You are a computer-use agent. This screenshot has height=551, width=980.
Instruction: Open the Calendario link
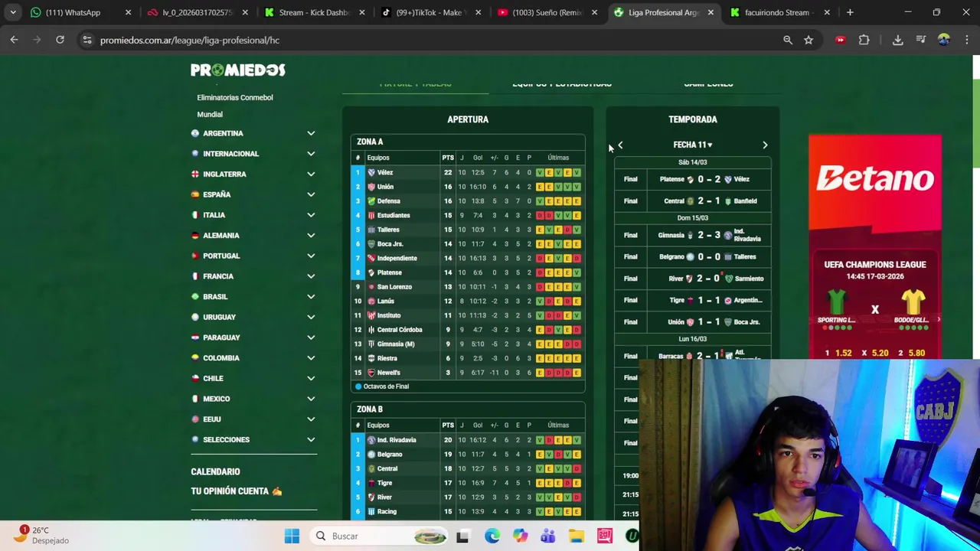(215, 471)
